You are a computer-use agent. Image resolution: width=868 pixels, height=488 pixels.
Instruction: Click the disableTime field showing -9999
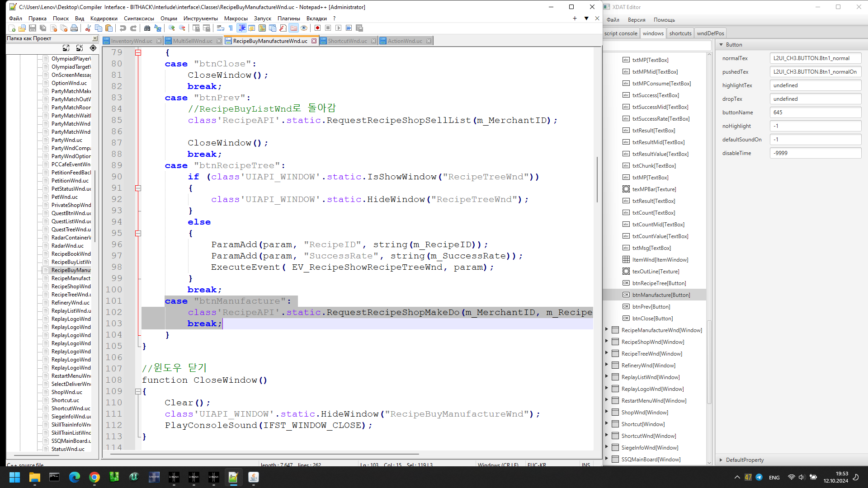click(x=815, y=153)
